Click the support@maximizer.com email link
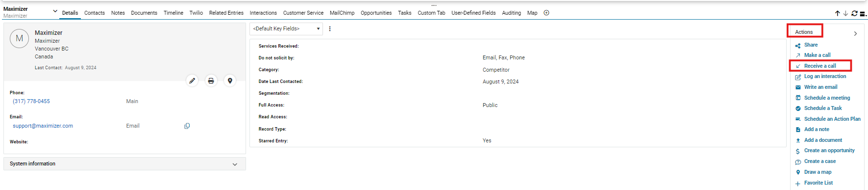 click(43, 126)
